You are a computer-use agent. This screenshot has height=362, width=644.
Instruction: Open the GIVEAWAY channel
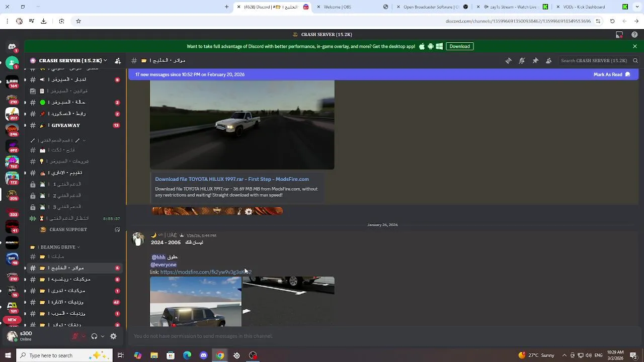(x=74, y=125)
